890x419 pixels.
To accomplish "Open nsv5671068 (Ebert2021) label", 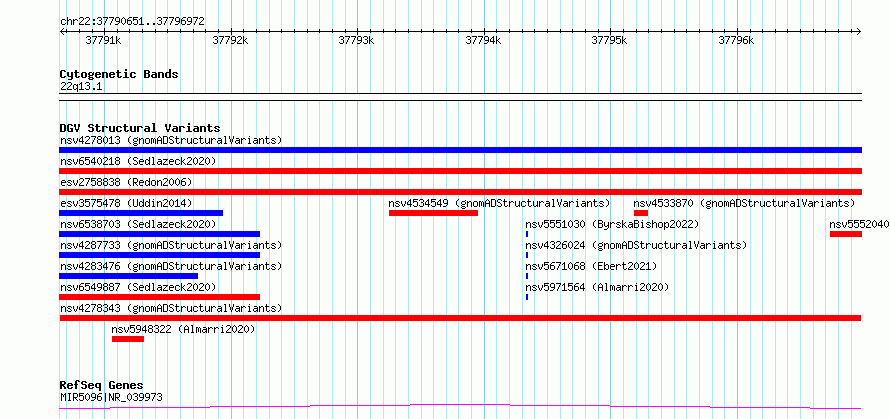I will (591, 266).
